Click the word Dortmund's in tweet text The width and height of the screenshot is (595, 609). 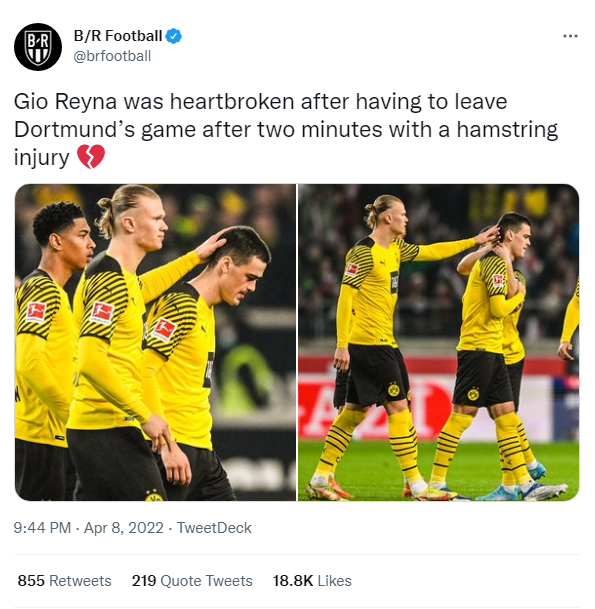click(x=75, y=129)
